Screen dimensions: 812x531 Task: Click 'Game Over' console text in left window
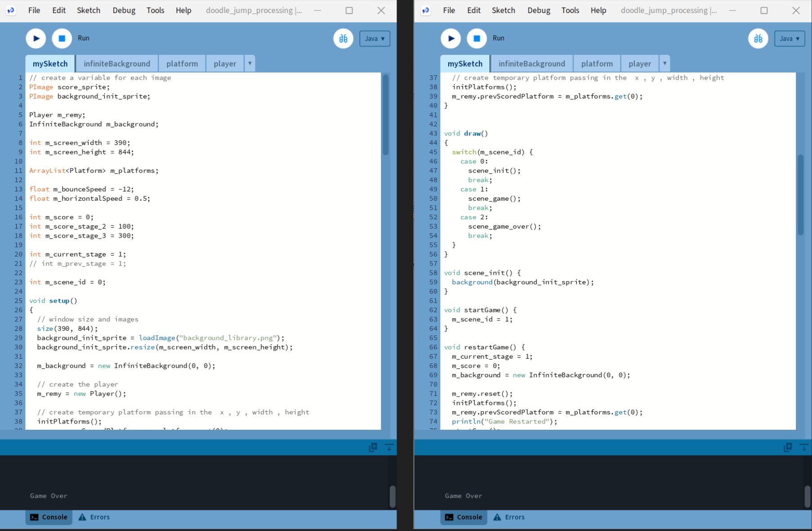coord(49,496)
